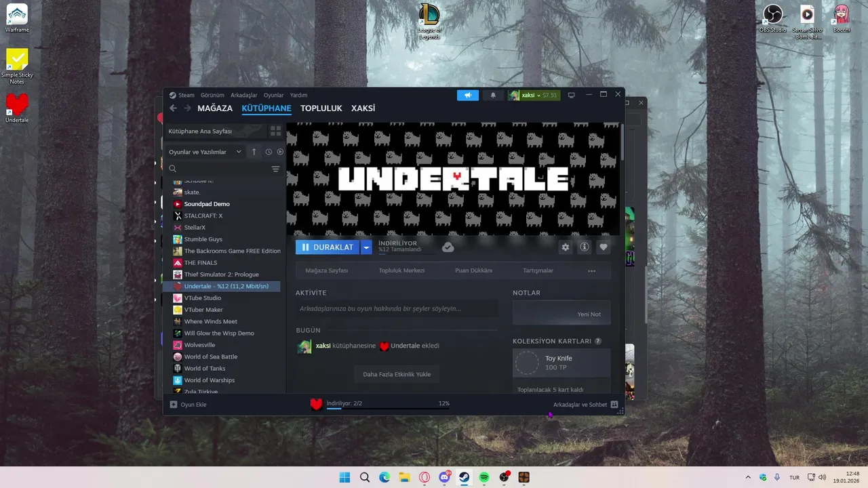
Task: Create a new note with Yeni Not
Action: pos(561,314)
